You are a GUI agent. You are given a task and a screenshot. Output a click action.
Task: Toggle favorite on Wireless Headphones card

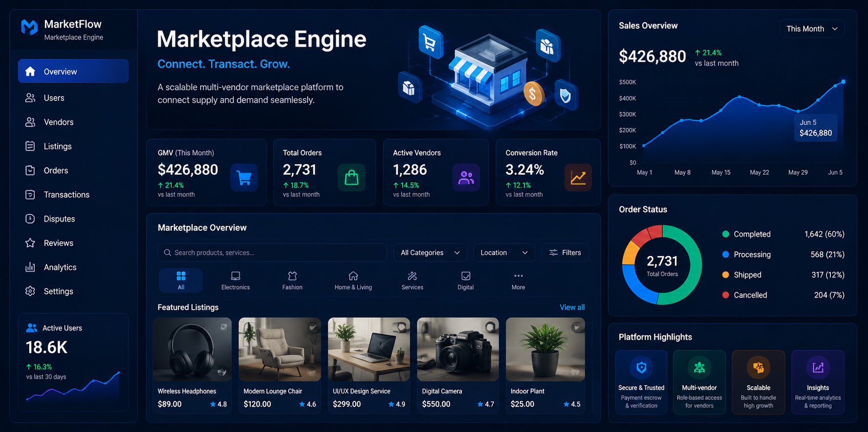click(x=224, y=327)
